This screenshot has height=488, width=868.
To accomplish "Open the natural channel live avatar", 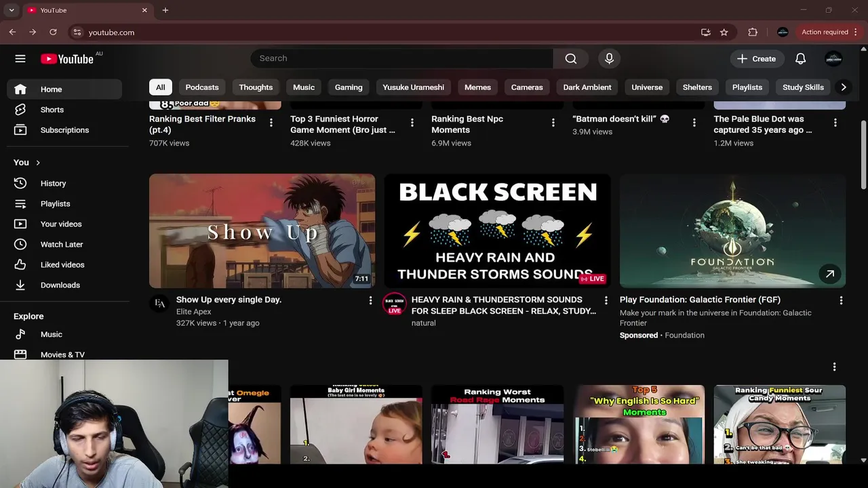I will click(395, 304).
